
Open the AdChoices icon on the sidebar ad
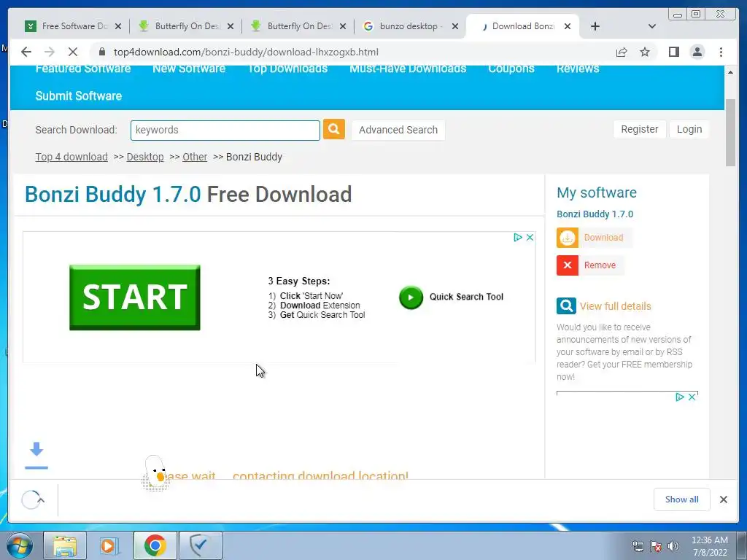point(680,397)
